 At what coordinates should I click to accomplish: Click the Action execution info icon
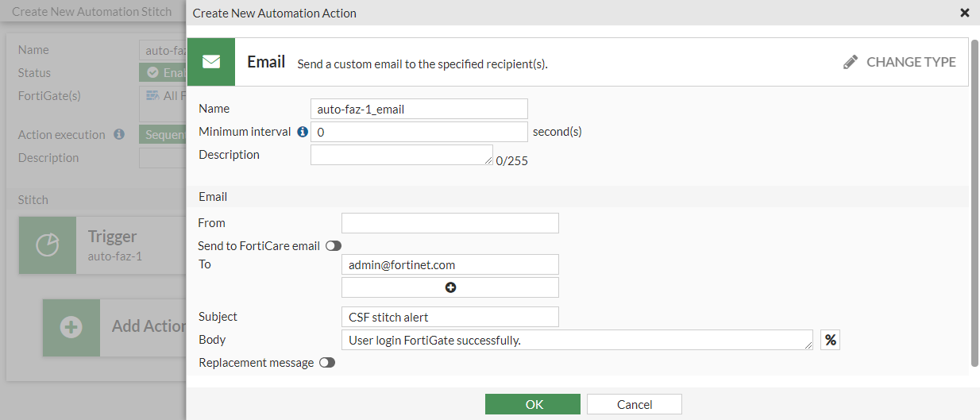tap(119, 135)
